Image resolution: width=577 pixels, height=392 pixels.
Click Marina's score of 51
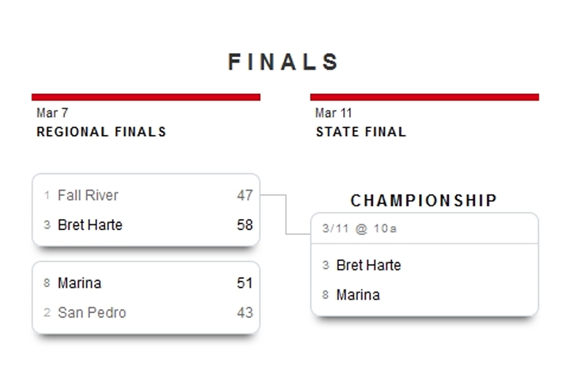pyautogui.click(x=244, y=283)
